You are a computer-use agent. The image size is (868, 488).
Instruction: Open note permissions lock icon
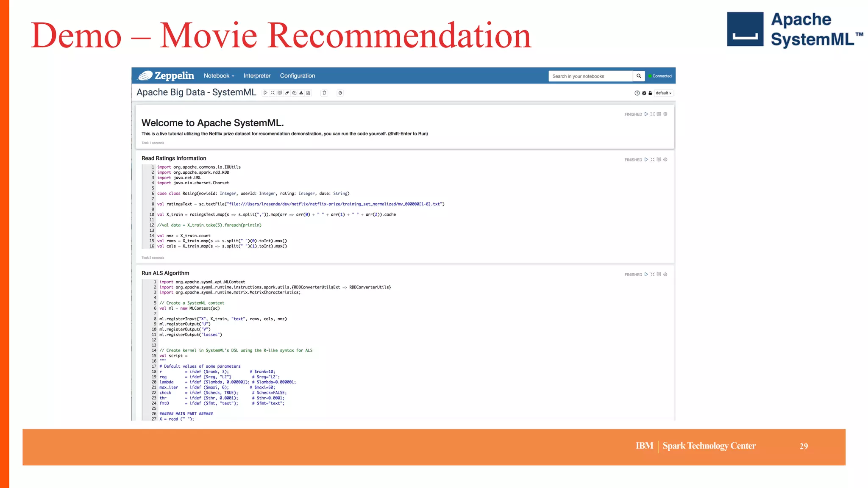pyautogui.click(x=650, y=93)
